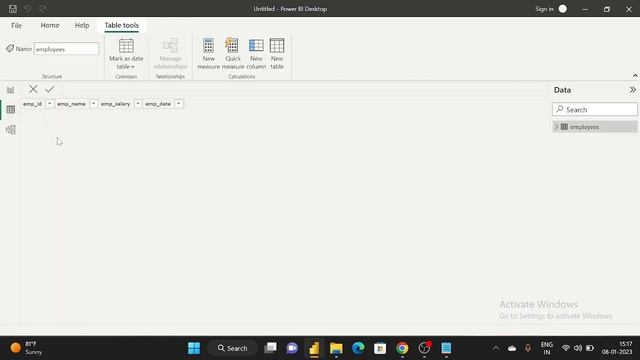640x360 pixels.
Task: Open File Explorer on taskbar
Action: 336,348
